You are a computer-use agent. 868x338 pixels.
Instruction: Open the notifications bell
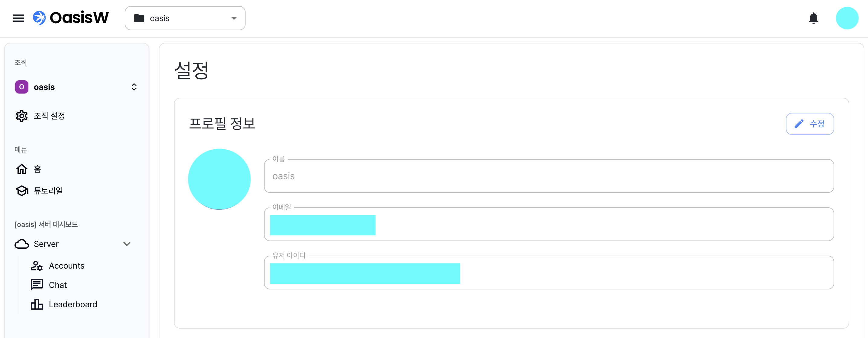(813, 18)
